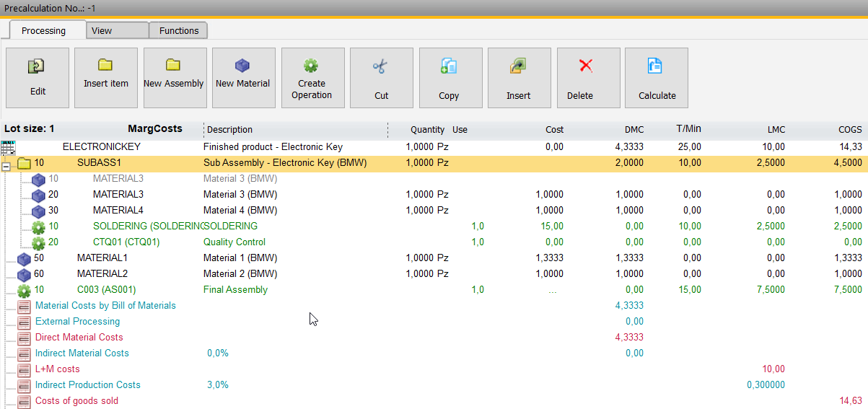The height and width of the screenshot is (409, 868).
Task: Click icon beside External Processing
Action: [x=24, y=322]
